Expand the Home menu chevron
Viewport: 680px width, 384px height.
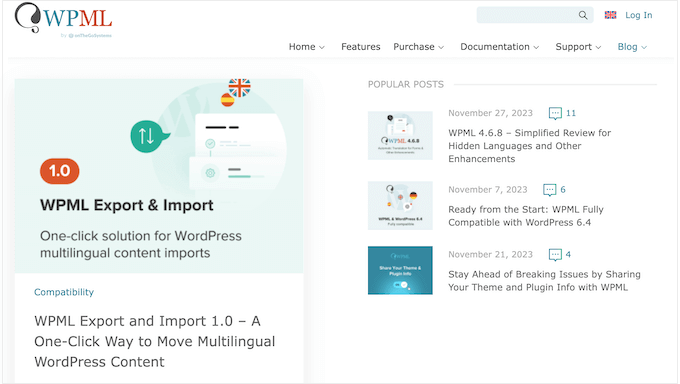coord(322,47)
